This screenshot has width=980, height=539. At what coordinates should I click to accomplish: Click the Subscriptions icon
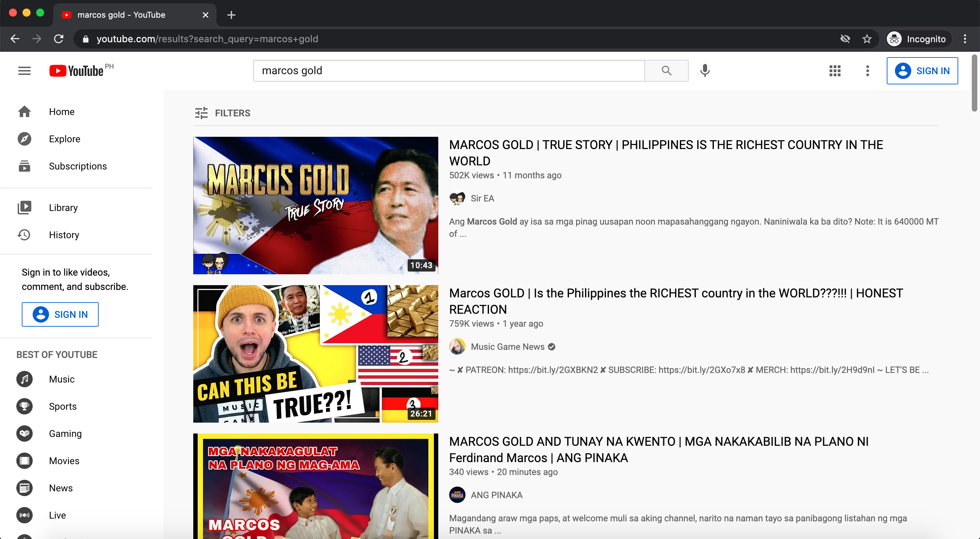pos(24,166)
